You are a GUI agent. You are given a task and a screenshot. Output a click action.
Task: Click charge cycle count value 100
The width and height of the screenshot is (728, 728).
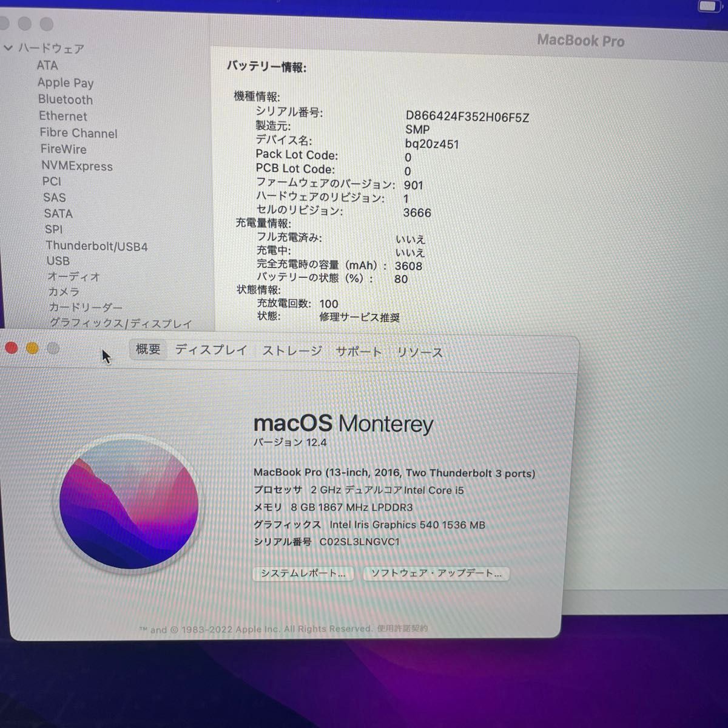coord(329,304)
